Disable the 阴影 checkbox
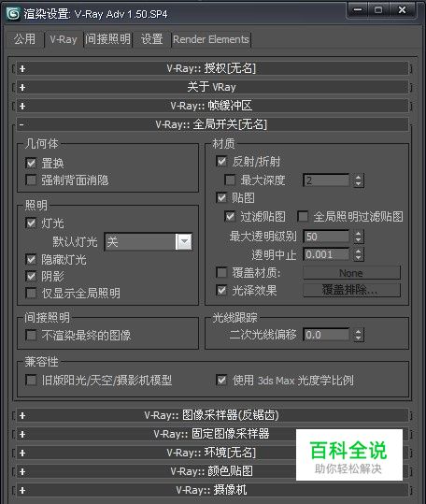Screen dimensions: 426x504 point(31,276)
